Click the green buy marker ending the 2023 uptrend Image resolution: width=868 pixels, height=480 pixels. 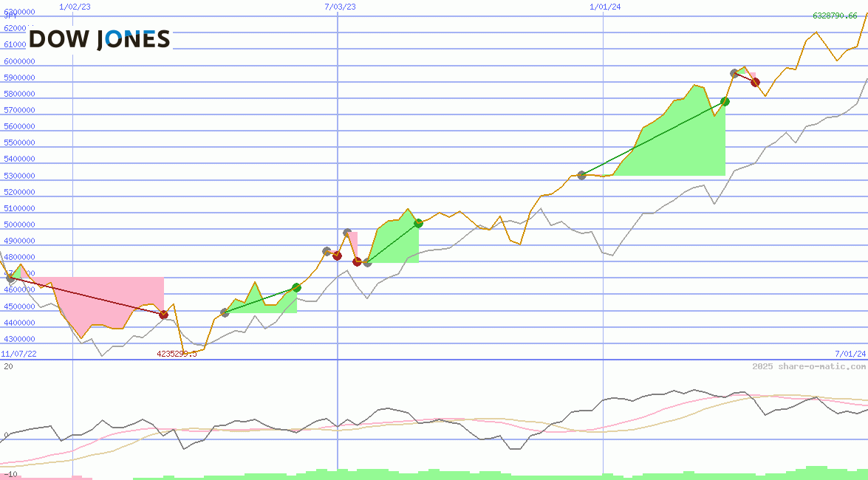coord(296,288)
